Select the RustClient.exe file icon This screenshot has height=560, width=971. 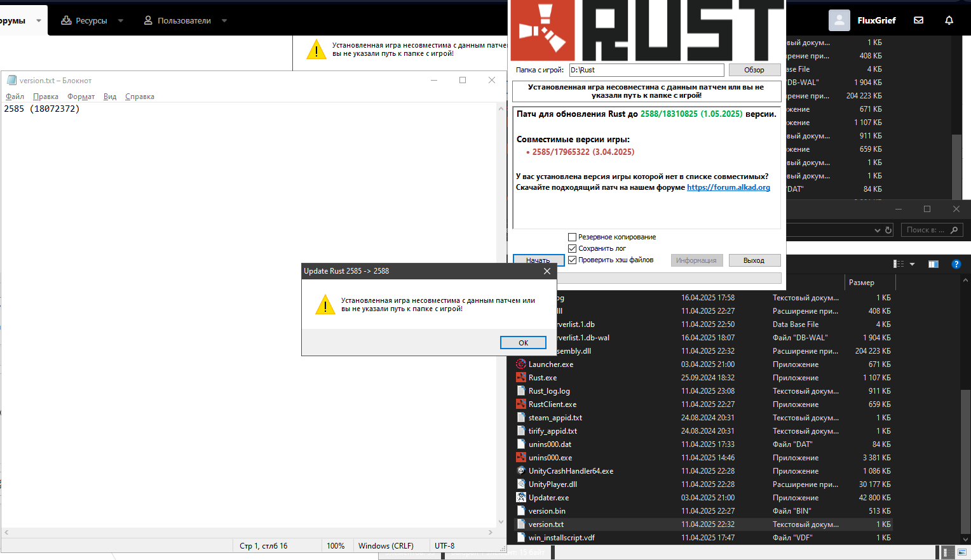click(x=521, y=404)
